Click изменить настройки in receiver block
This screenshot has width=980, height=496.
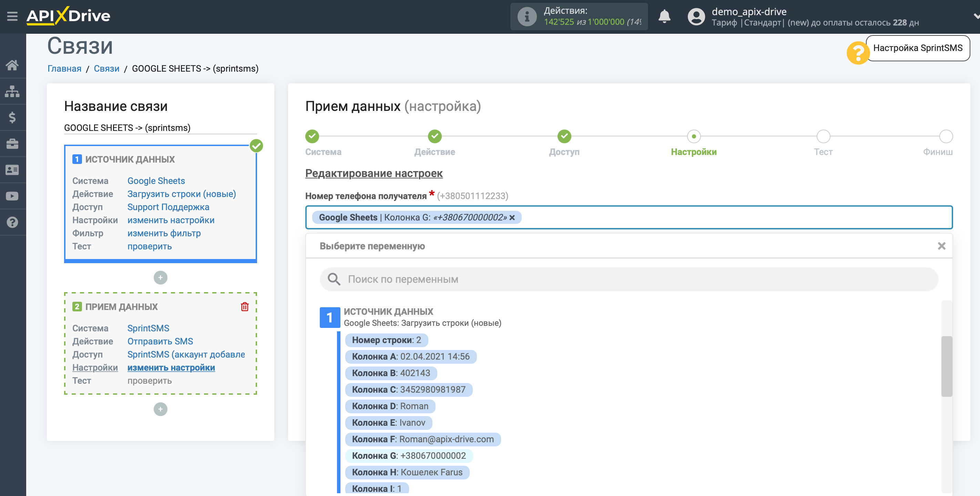171,368
